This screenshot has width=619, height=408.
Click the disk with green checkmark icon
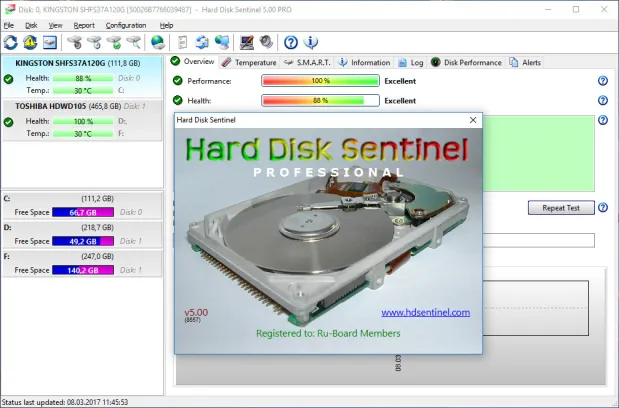114,42
